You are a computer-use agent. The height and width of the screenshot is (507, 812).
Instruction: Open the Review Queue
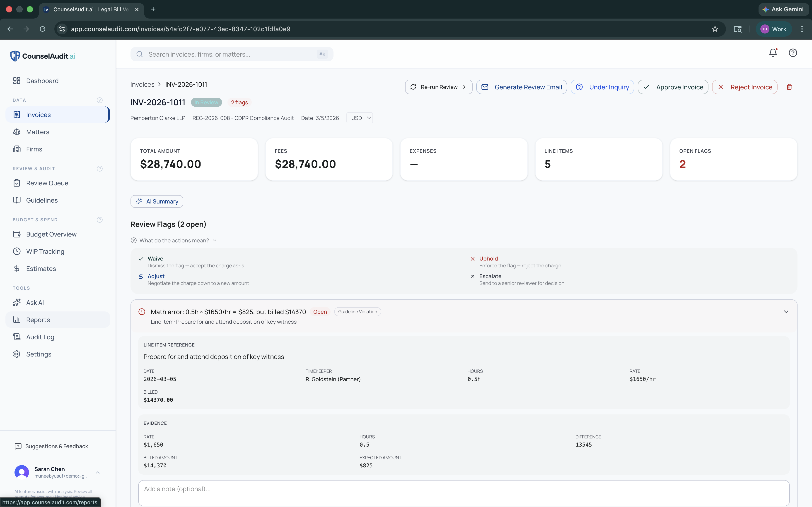tap(47, 183)
